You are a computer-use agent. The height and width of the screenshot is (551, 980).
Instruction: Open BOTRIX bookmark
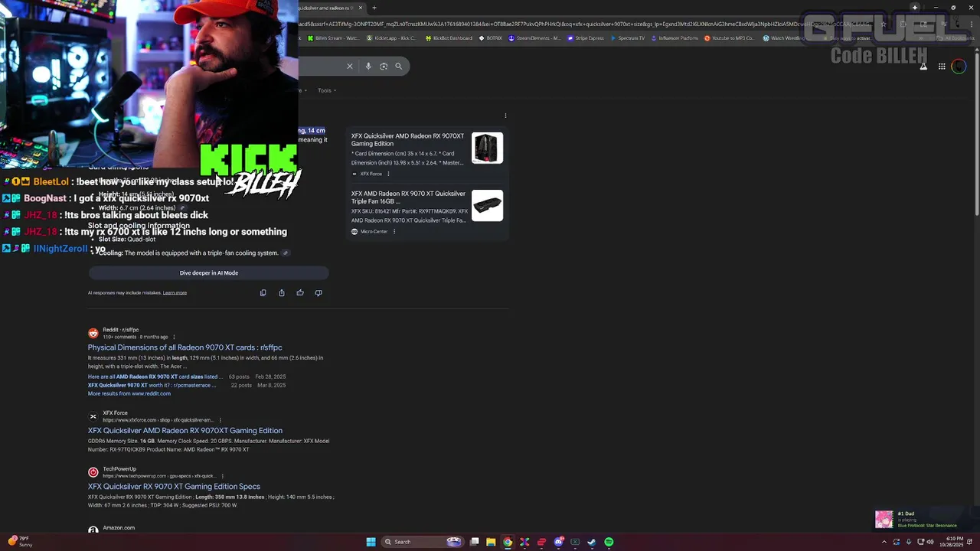point(491,37)
